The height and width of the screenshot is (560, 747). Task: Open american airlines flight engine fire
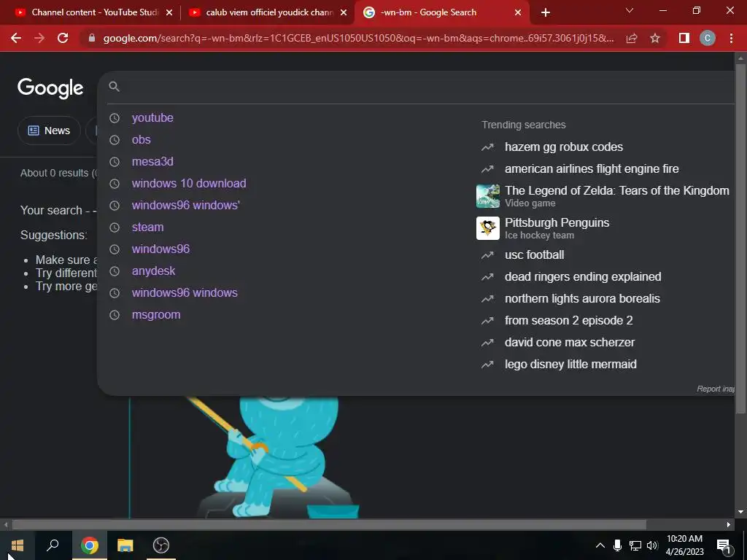coord(592,169)
